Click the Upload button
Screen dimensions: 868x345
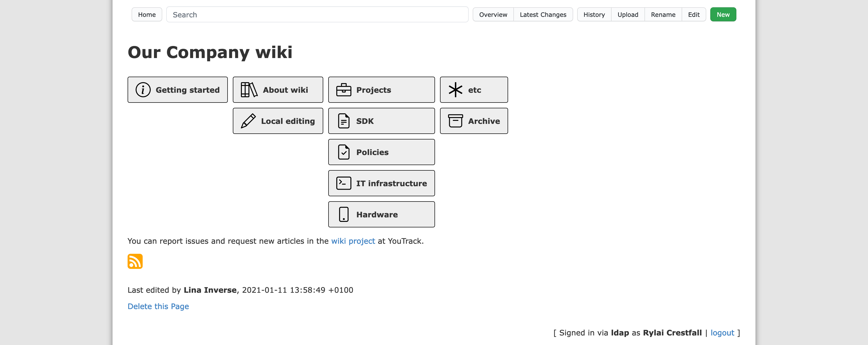click(x=628, y=14)
